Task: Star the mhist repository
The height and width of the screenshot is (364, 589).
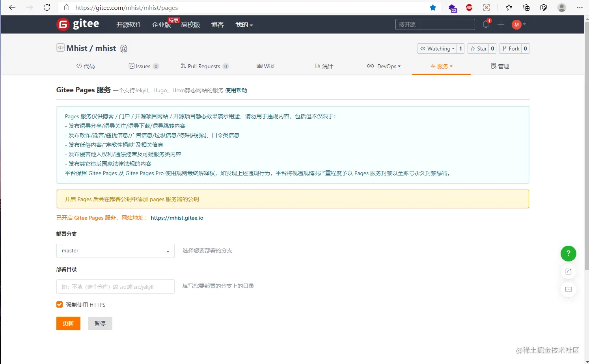Action: pyautogui.click(x=478, y=49)
